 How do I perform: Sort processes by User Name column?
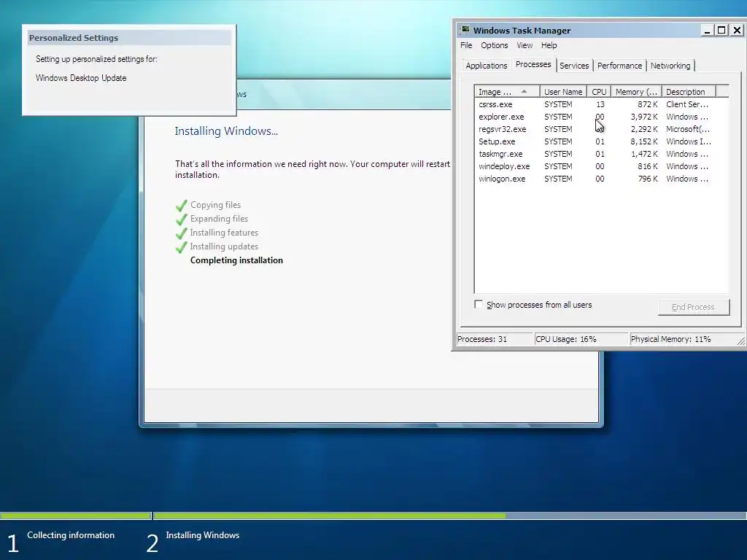click(563, 91)
